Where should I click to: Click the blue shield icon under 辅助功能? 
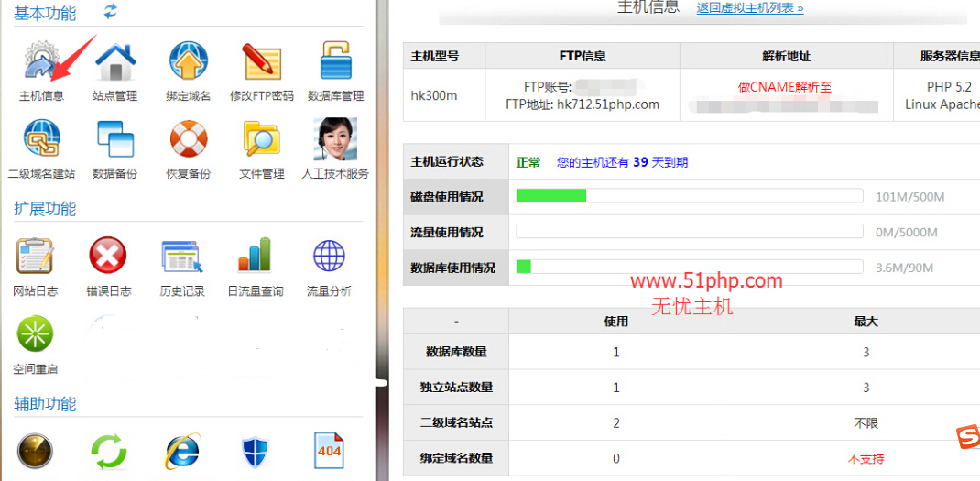pyautogui.click(x=255, y=451)
